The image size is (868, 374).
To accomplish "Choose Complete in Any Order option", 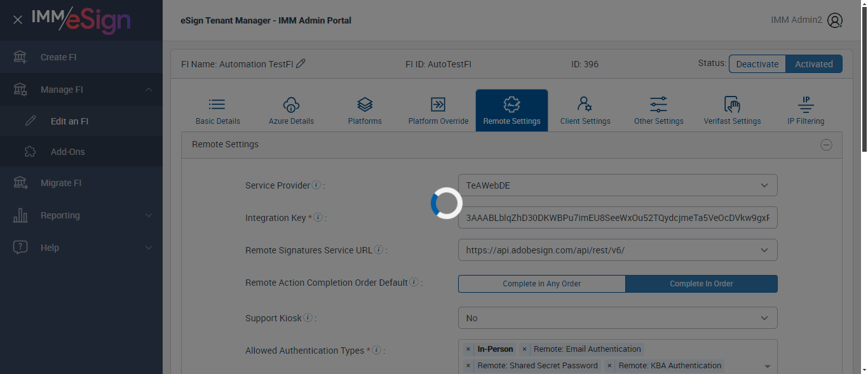I will [542, 284].
